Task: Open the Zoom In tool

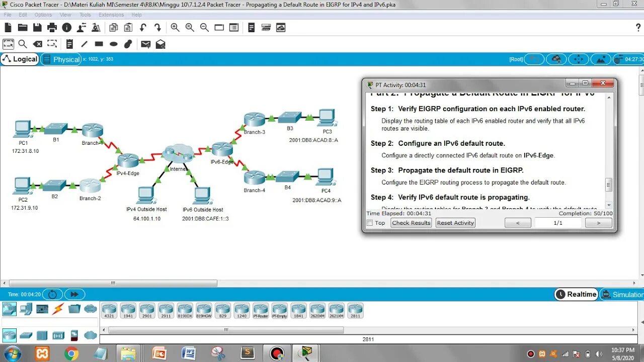Action: 175,27
